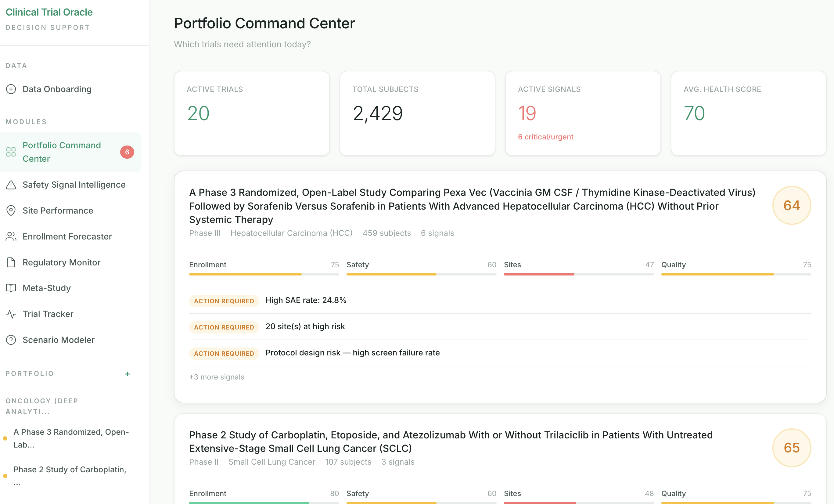Click the Active Trials 20 summary card
This screenshot has width=834, height=504.
tap(251, 113)
